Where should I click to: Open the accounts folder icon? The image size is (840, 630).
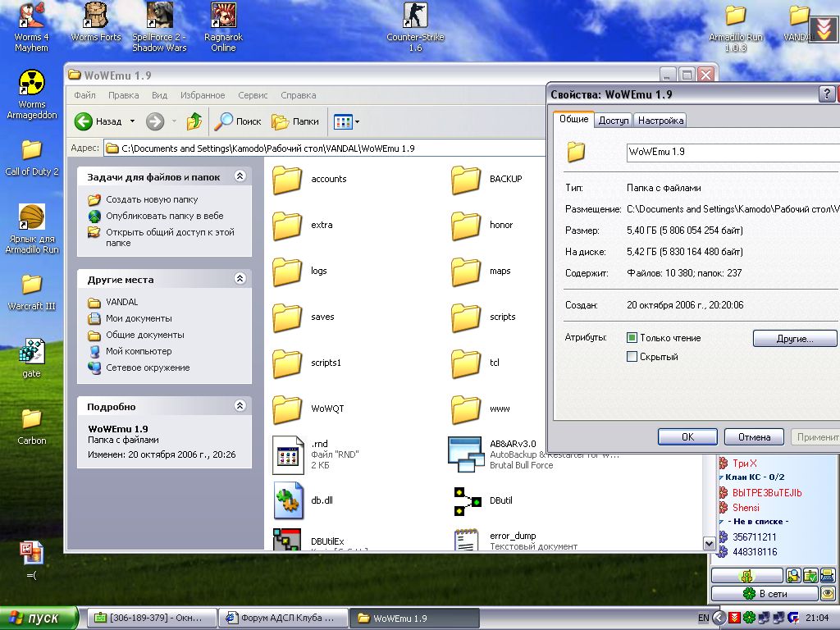click(288, 179)
